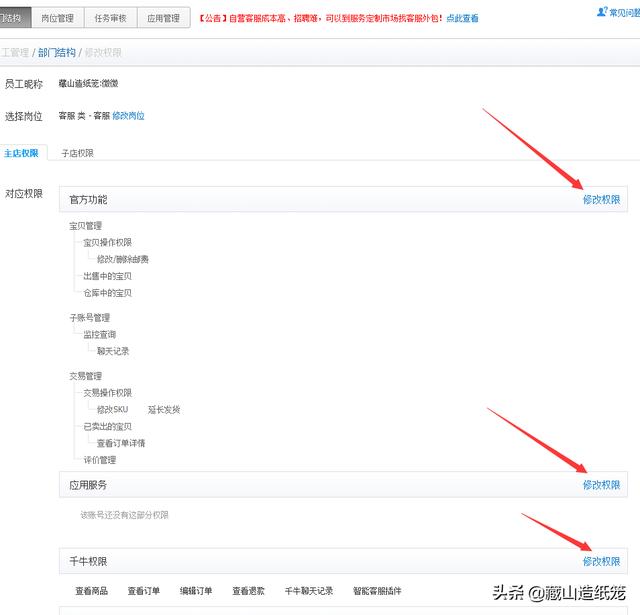Open the 任务审核 tab
This screenshot has height=615, width=640.
coord(111,18)
